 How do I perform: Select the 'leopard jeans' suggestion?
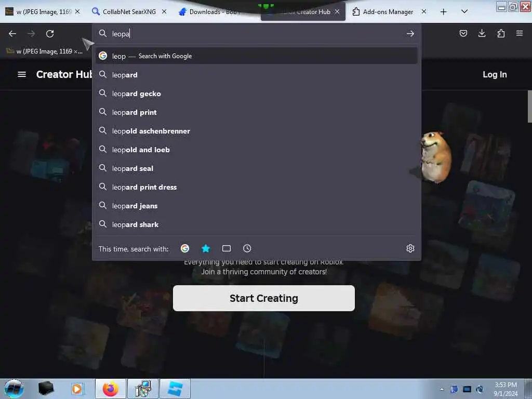pos(257,206)
